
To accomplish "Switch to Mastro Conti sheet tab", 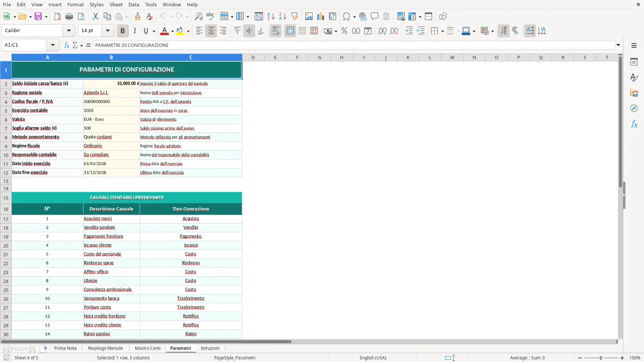I will click(148, 348).
